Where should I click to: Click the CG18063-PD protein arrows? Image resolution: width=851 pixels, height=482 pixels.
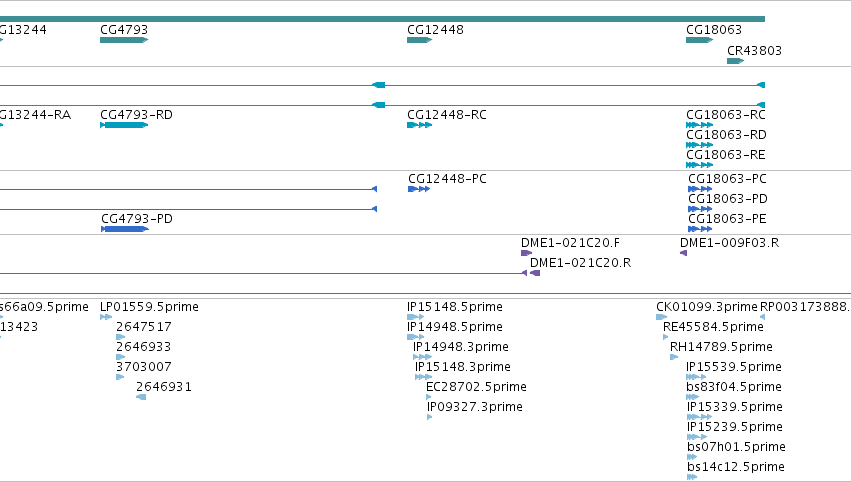[x=700, y=209]
